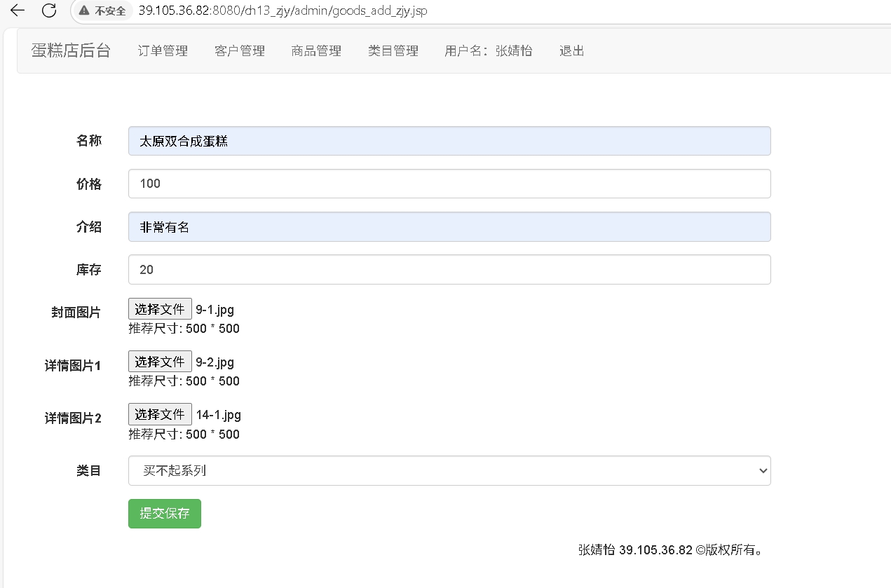The image size is (891, 588).
Task: Choose file for 封面图片
Action: (x=160, y=309)
